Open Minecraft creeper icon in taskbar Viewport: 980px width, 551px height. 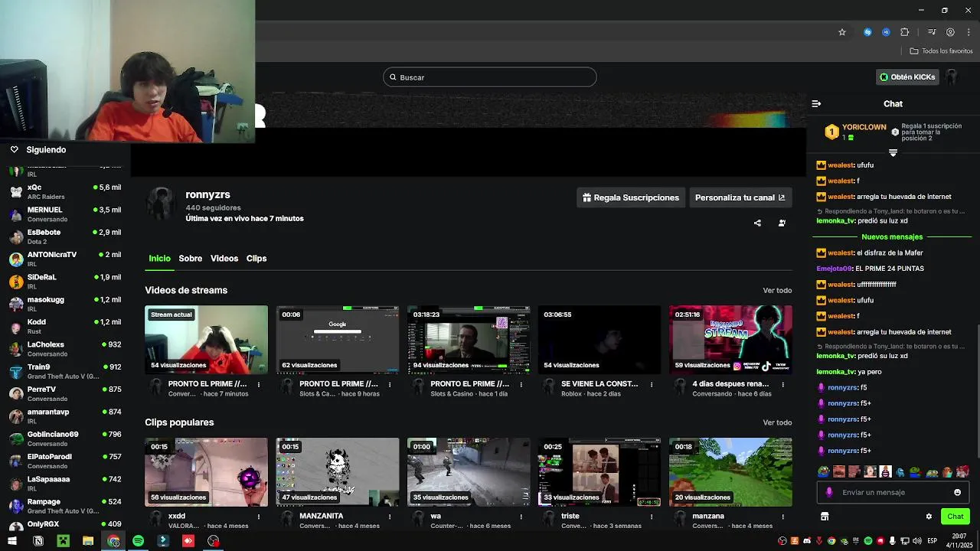(x=63, y=541)
